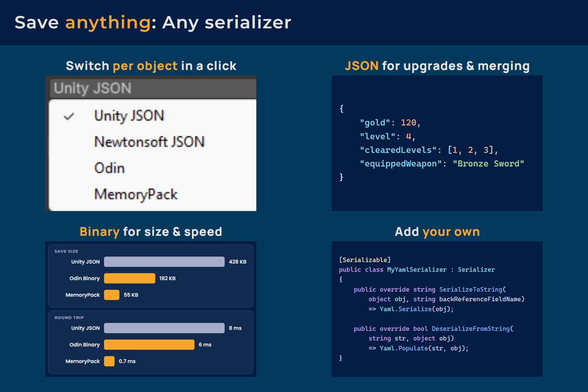
Task: Click the Yaml.Populate(str, obj) call
Action: click(424, 348)
